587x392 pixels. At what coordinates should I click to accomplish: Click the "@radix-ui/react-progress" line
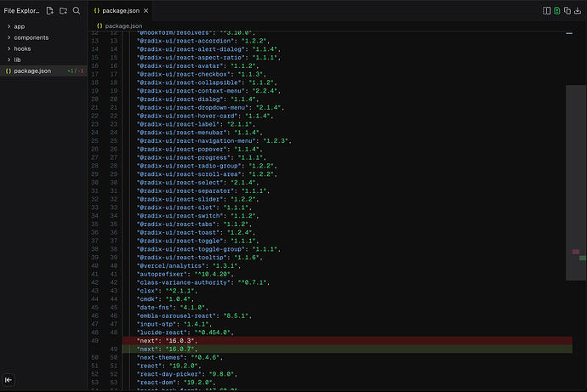(202, 157)
